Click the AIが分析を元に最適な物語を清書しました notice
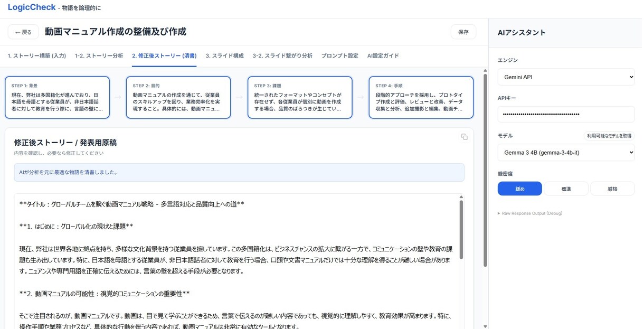 [x=239, y=172]
